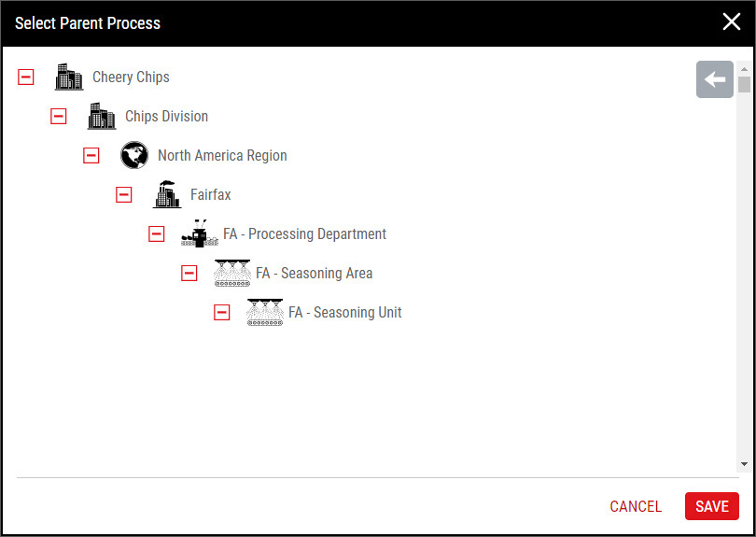Image resolution: width=756 pixels, height=537 pixels.
Task: Cancel the parent process selection
Action: click(636, 506)
